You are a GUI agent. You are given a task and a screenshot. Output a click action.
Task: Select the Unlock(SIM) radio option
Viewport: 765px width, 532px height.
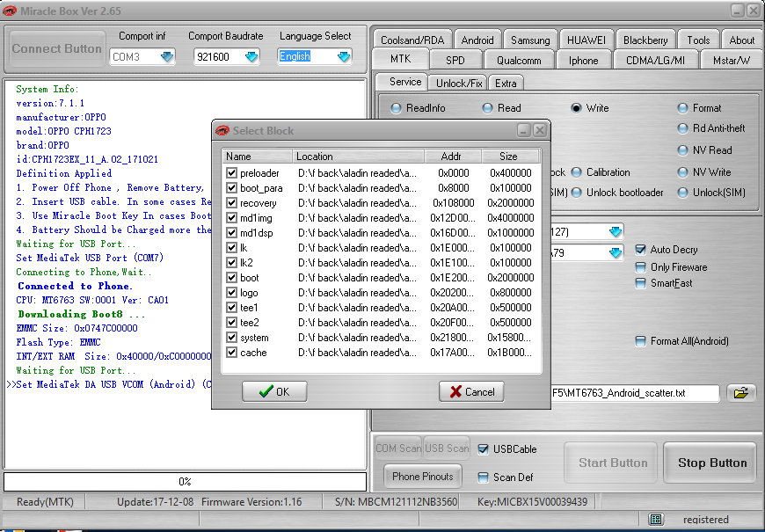coord(682,193)
